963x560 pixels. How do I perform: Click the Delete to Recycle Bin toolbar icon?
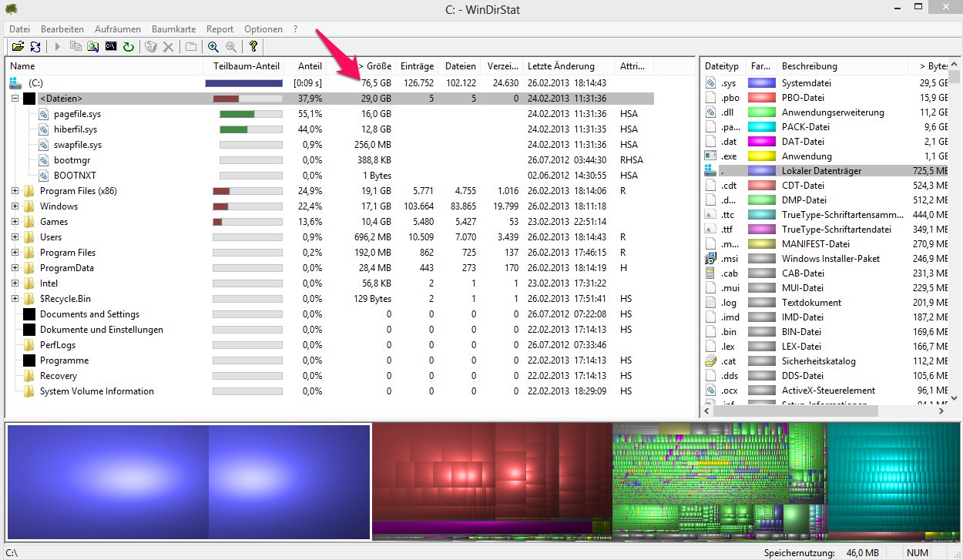(x=151, y=47)
